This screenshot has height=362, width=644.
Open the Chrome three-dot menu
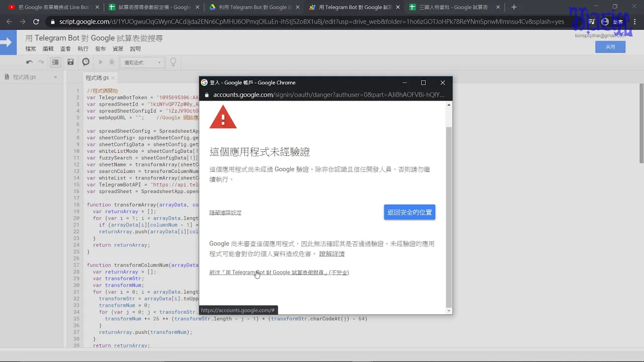(x=634, y=22)
